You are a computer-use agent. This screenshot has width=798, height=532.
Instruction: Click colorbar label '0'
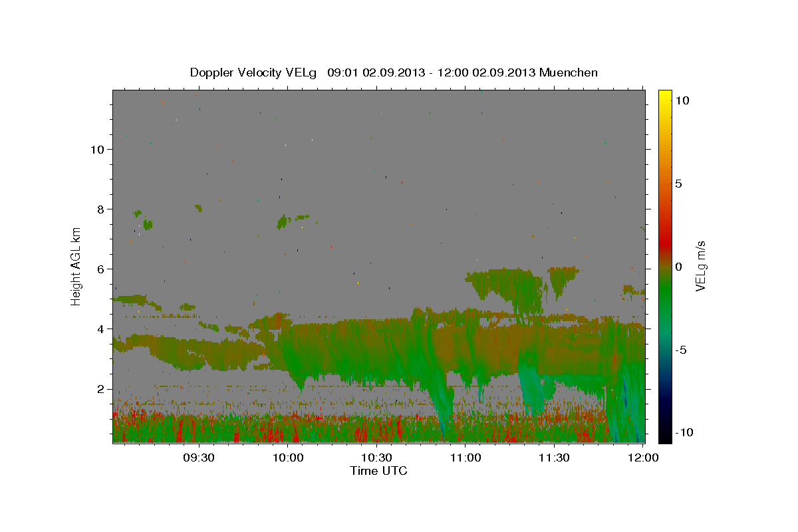click(678, 267)
